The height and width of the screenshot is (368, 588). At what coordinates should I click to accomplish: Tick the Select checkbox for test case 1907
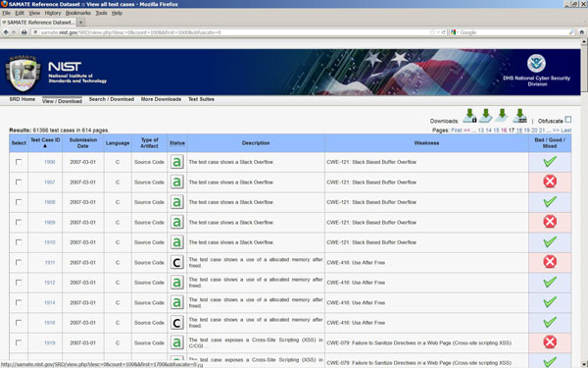click(x=19, y=182)
